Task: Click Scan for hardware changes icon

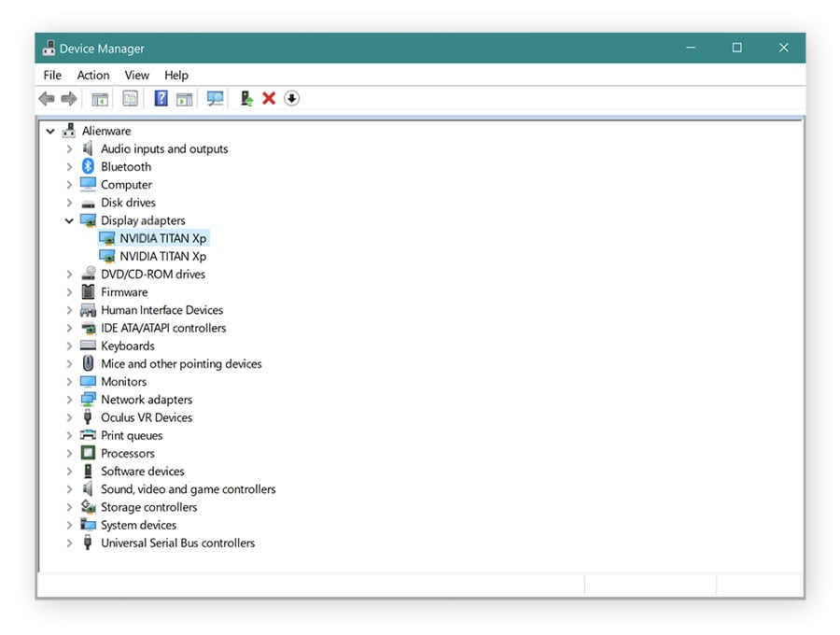Action: (216, 99)
